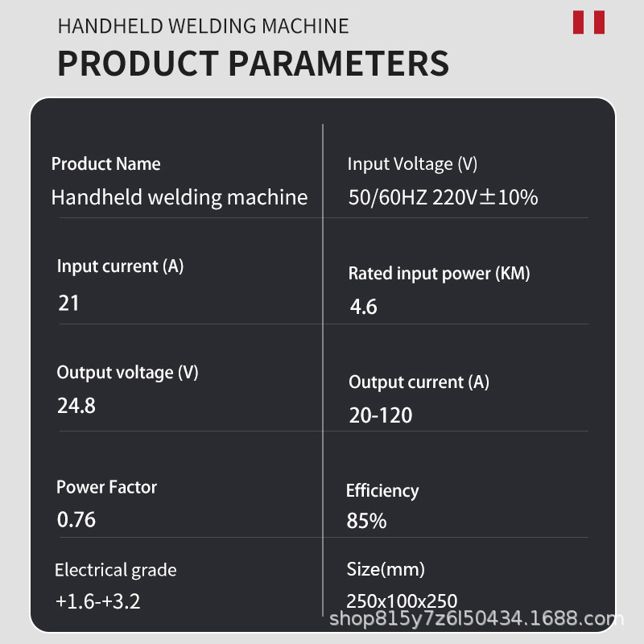Screen dimensions: 644x644
Task: Select the Input Voltage (V) label
Action: [x=412, y=164]
